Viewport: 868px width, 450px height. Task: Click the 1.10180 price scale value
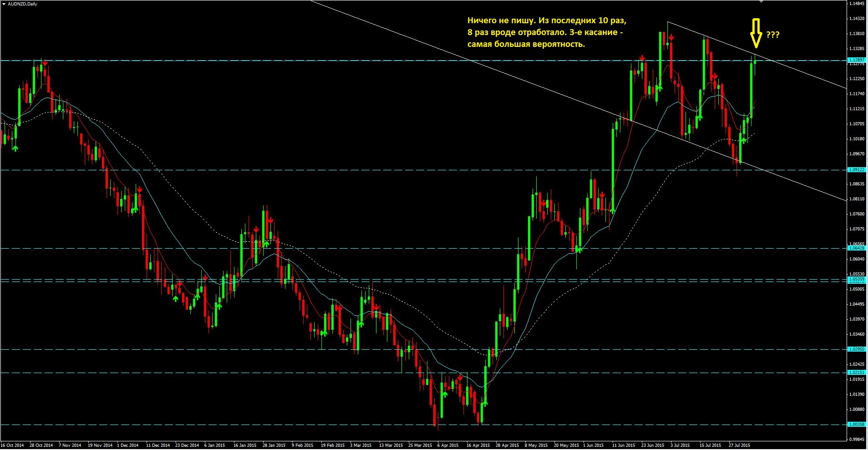pyautogui.click(x=857, y=139)
